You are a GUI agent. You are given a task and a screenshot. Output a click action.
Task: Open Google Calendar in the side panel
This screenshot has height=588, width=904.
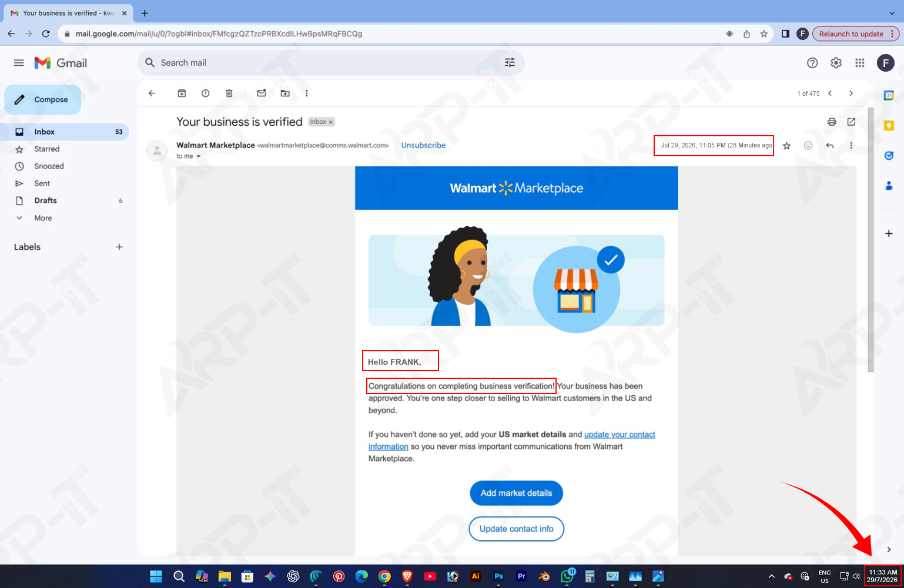pyautogui.click(x=889, y=95)
